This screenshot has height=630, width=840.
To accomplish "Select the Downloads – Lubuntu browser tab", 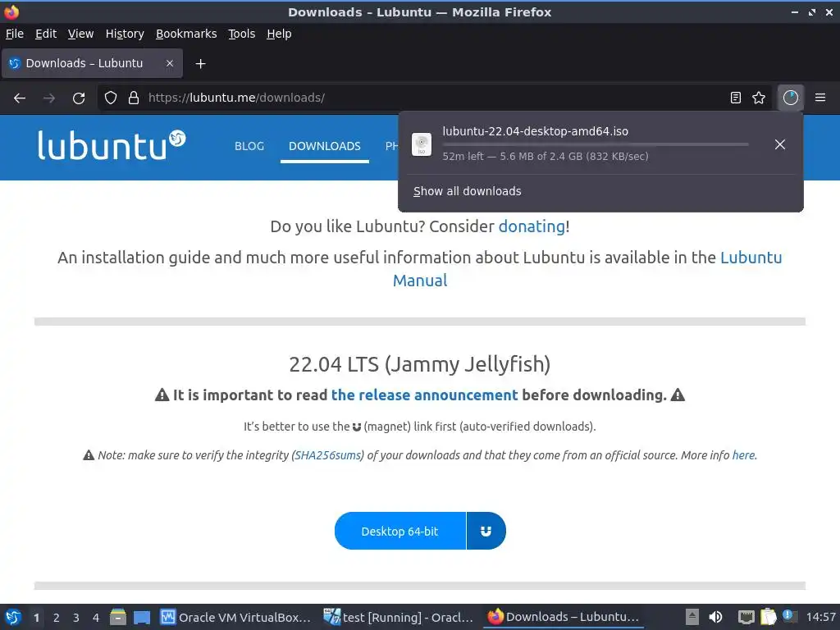I will coord(92,63).
